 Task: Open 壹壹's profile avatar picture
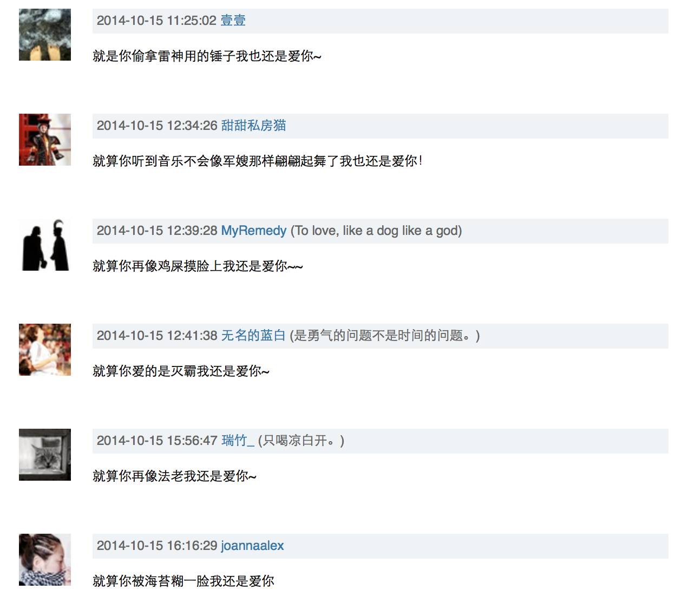pyautogui.click(x=45, y=35)
